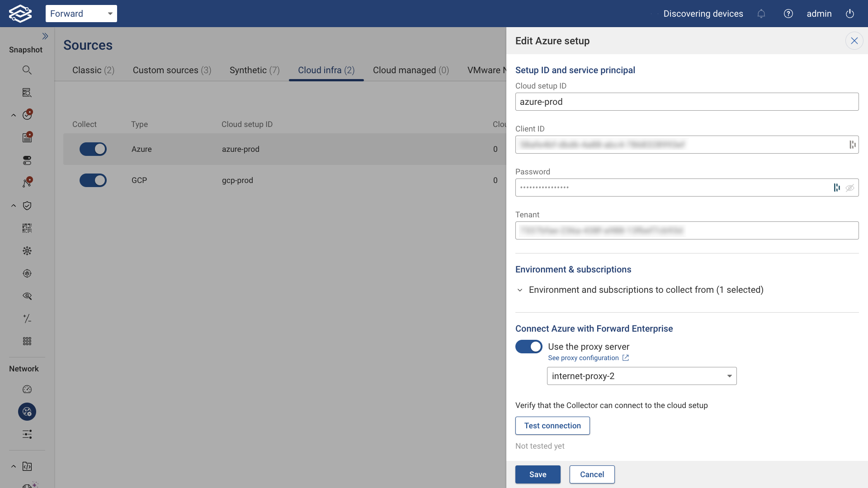868x488 pixels.
Task: Switch to the Classic tab
Action: [93, 70]
